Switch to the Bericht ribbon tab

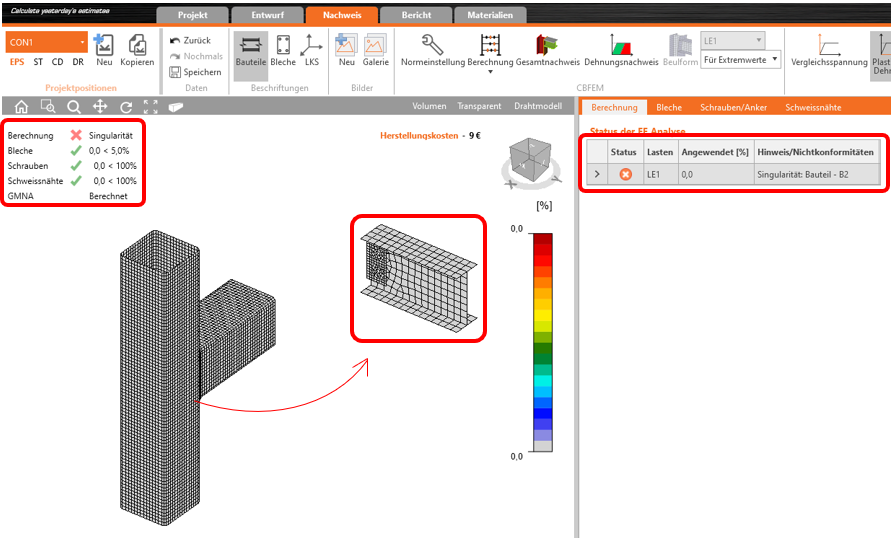pyautogui.click(x=416, y=15)
